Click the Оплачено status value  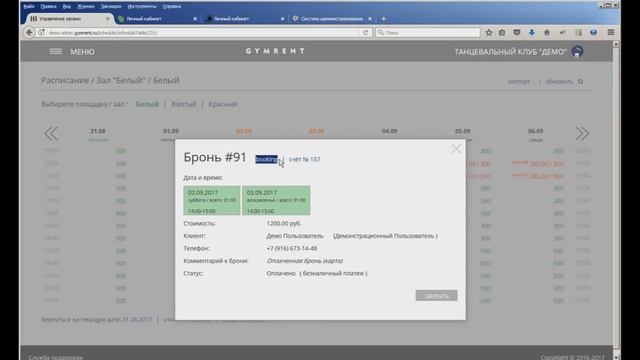coord(281,273)
